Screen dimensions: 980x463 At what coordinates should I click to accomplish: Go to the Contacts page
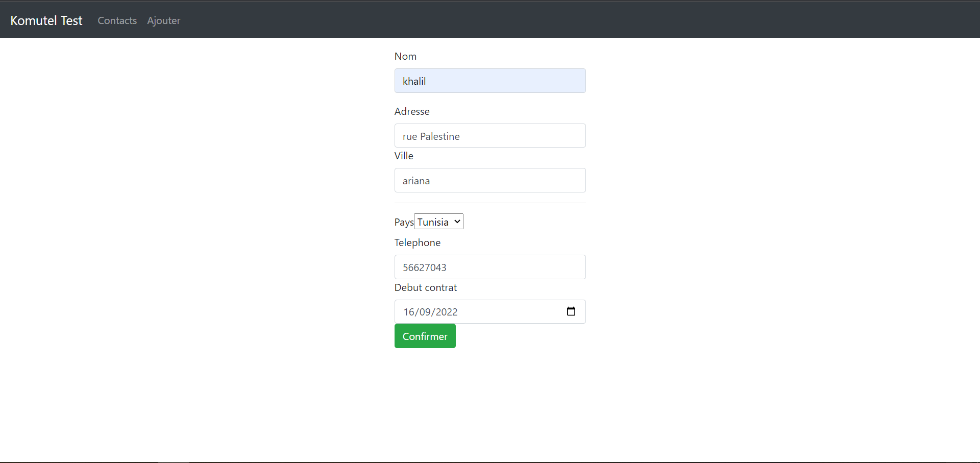(x=117, y=20)
